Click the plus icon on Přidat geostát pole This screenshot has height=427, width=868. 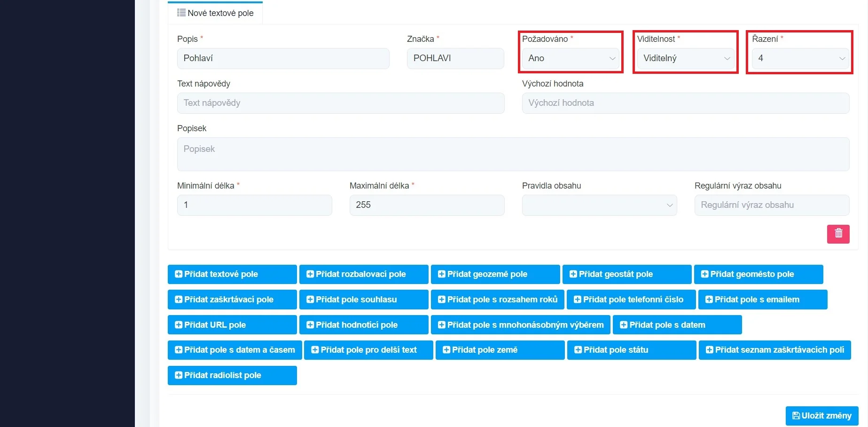573,274
